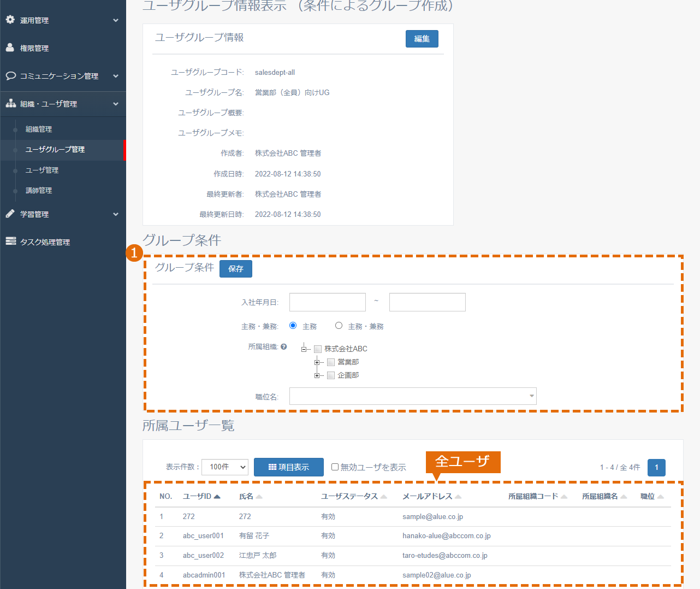Click the 保存 button for グループ条件
Image resolution: width=700 pixels, height=589 pixels.
(x=236, y=269)
